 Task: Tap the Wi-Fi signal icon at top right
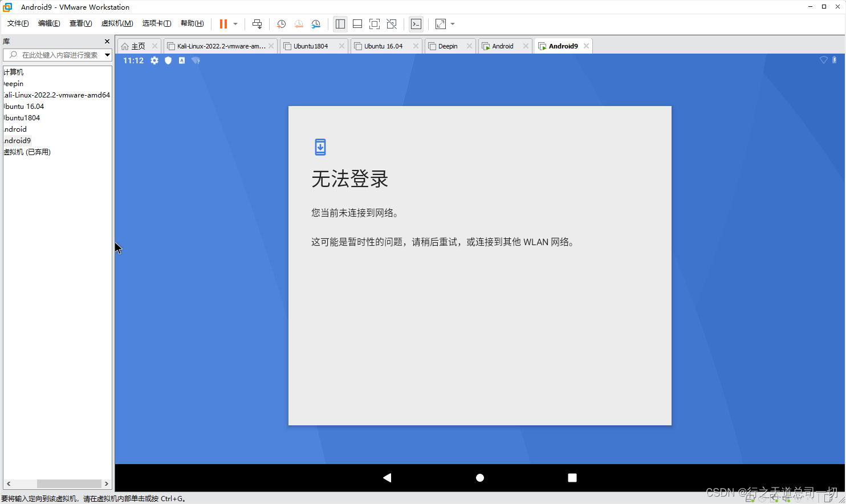coord(824,60)
